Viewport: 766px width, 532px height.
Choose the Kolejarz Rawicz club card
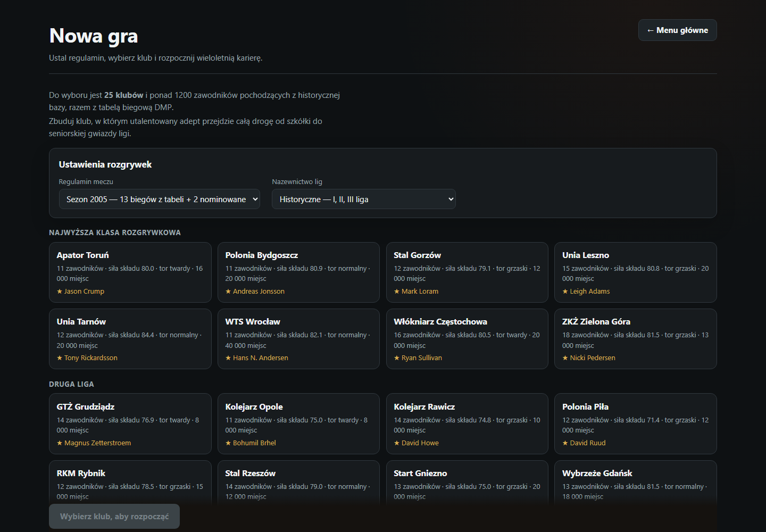[467, 424]
